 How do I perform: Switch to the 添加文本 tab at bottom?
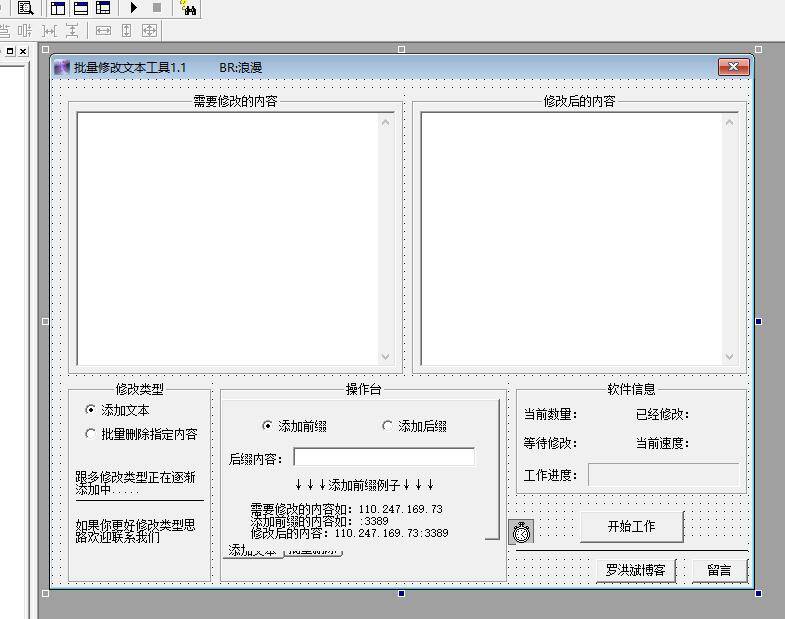[250, 552]
